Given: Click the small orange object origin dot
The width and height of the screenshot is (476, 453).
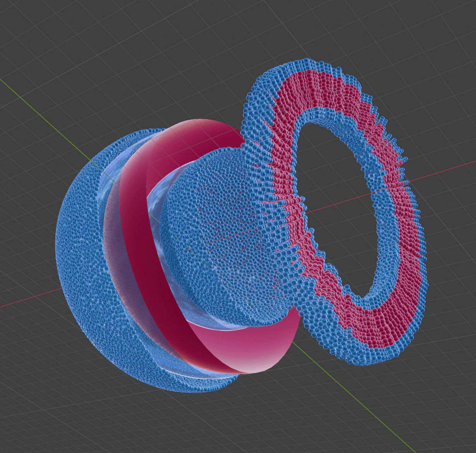Looking at the screenshot, I should click(x=189, y=249).
